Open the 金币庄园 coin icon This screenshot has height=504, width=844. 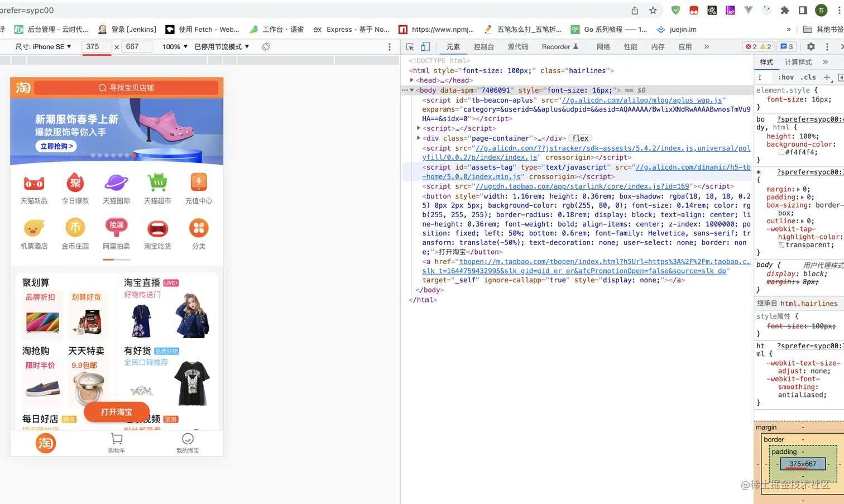[x=75, y=228]
